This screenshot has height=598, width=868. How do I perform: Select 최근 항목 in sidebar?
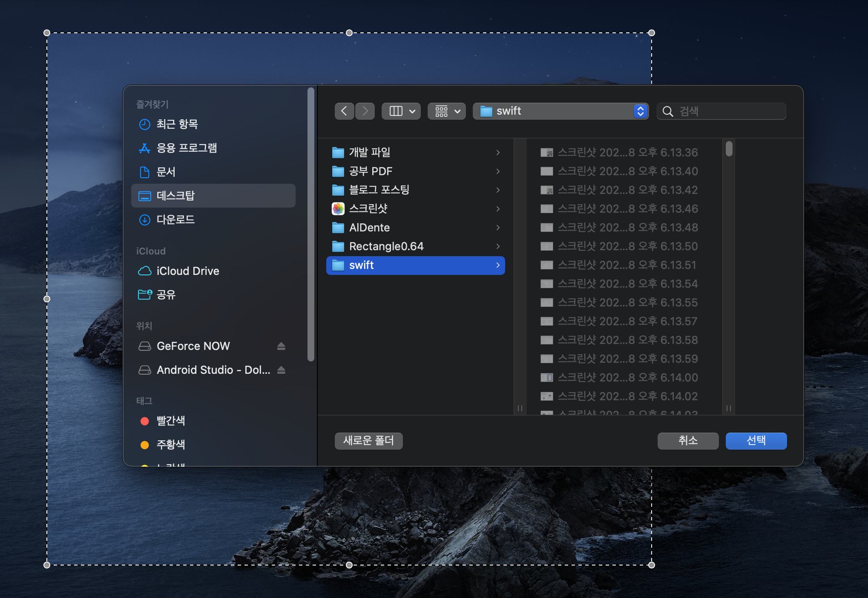pos(177,124)
